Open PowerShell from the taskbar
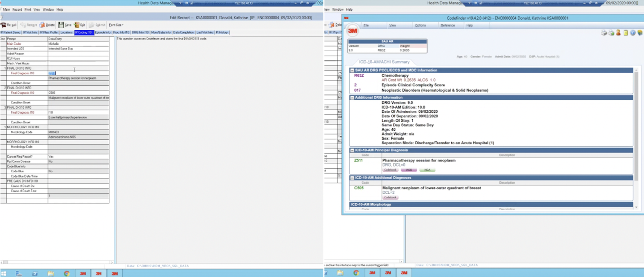 pos(35,273)
